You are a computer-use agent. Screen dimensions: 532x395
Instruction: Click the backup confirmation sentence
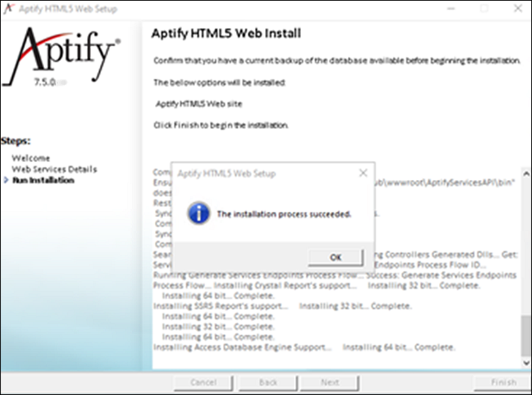336,60
